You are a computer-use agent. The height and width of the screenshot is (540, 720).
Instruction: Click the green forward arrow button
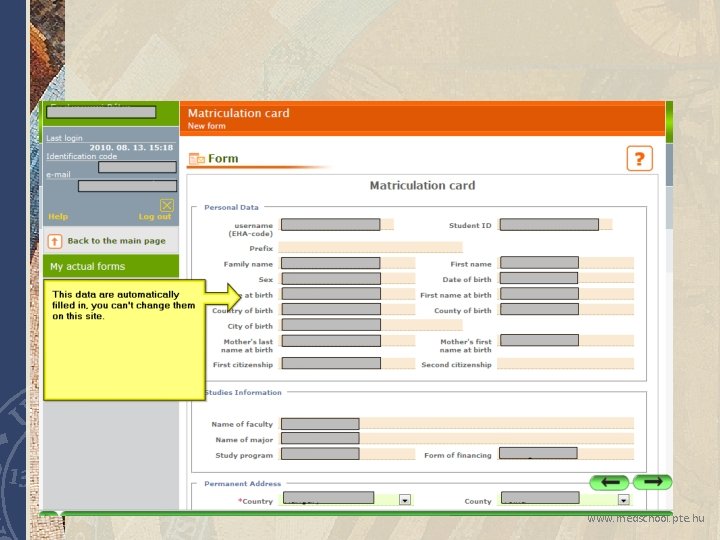coord(652,482)
